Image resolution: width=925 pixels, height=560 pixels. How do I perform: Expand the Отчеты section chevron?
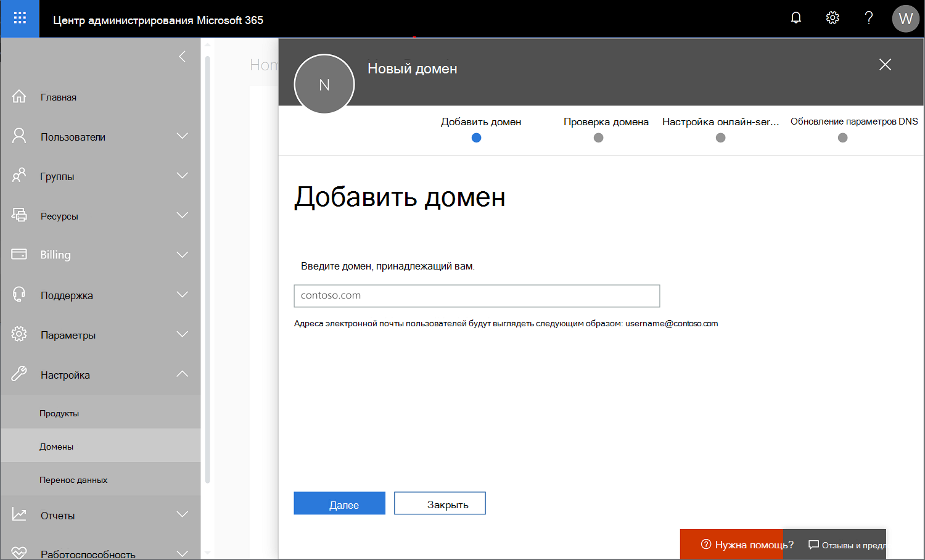tap(183, 514)
